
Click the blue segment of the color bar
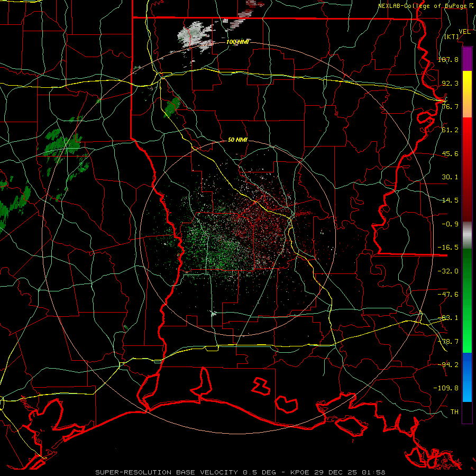coord(467,377)
